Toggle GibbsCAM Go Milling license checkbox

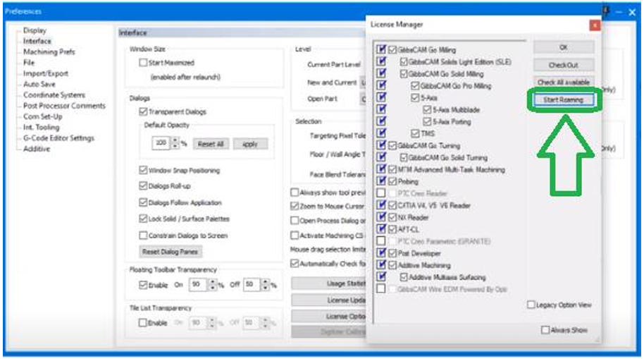pos(392,50)
